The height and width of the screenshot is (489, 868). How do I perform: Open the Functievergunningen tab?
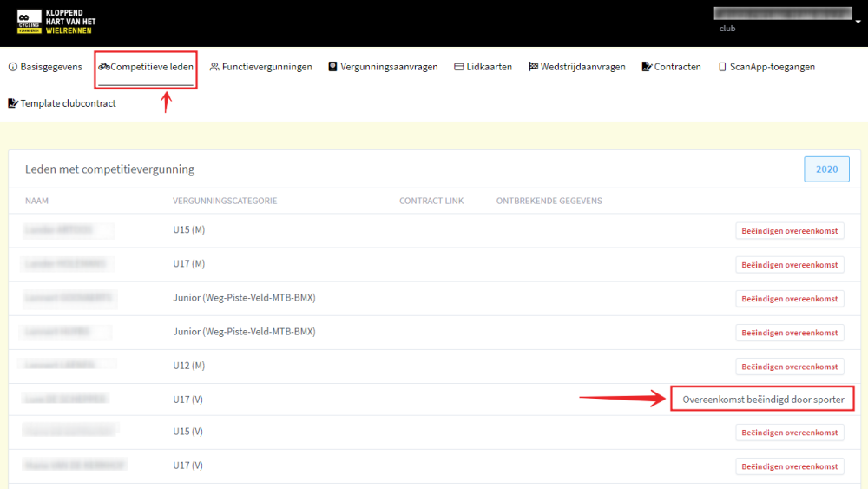[260, 67]
